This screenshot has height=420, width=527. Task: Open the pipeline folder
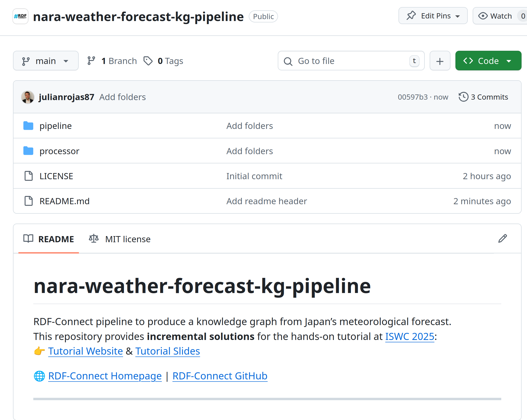pos(56,126)
